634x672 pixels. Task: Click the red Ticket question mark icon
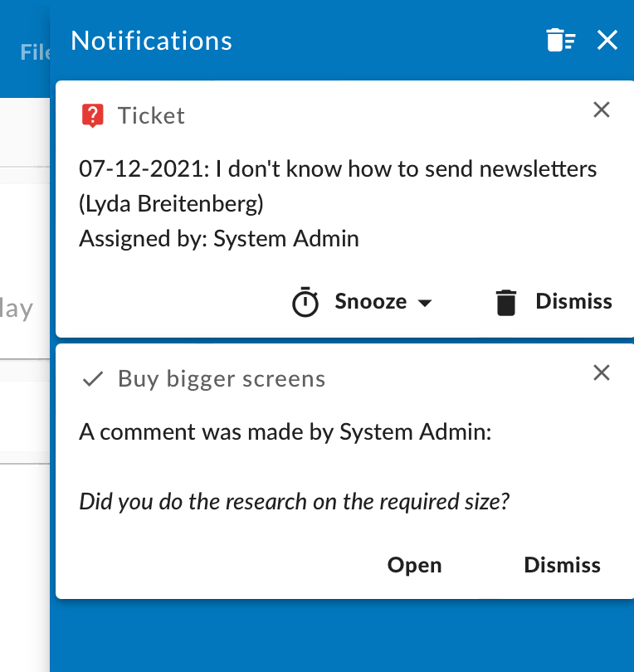point(92,115)
